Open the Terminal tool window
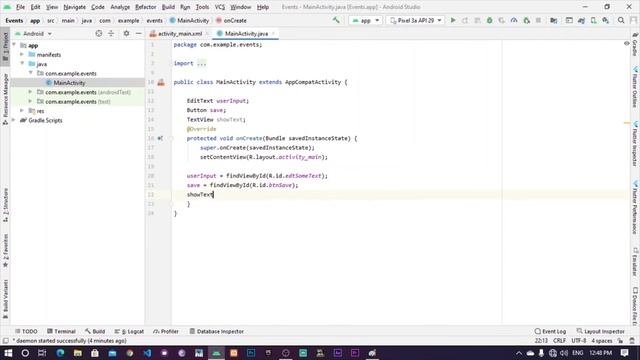Viewport: 640px width, 360px height. [61, 331]
